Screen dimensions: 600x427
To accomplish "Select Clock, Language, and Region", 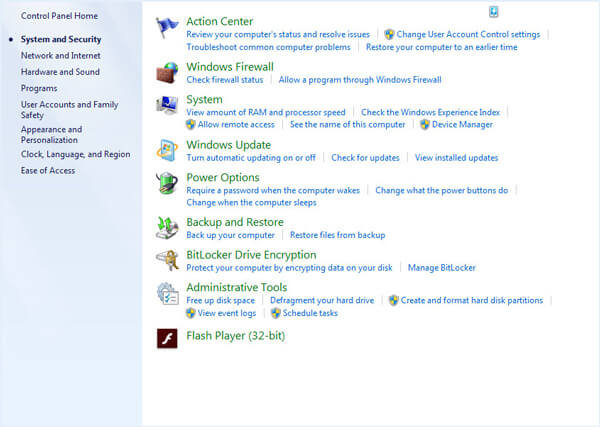I will [75, 155].
